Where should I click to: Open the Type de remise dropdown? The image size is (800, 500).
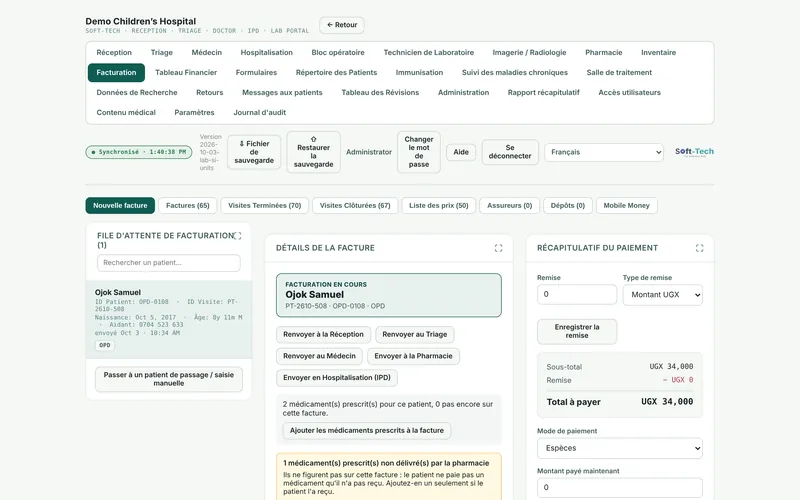pyautogui.click(x=662, y=295)
